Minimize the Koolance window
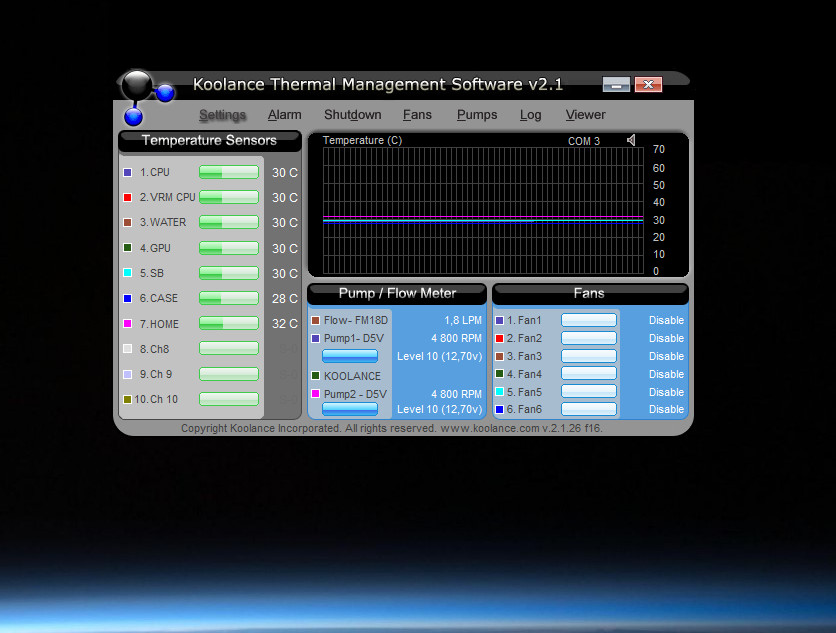 pos(616,84)
